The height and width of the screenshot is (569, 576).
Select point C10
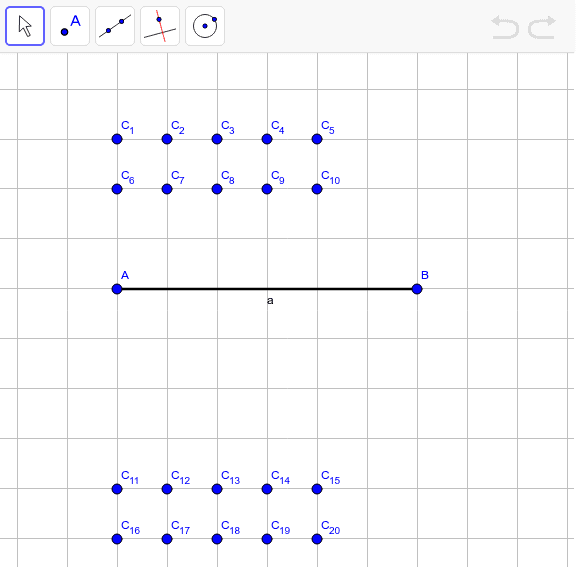click(x=317, y=189)
